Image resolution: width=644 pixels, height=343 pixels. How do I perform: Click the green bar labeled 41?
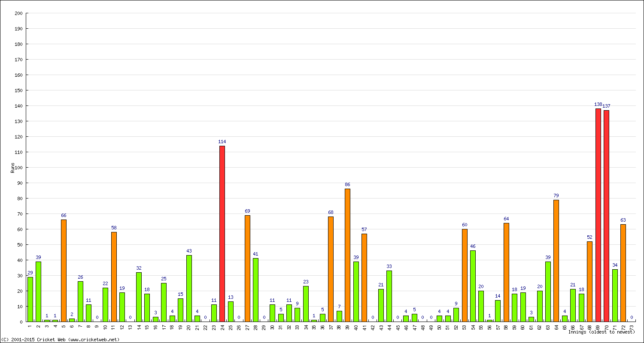(x=255, y=290)
